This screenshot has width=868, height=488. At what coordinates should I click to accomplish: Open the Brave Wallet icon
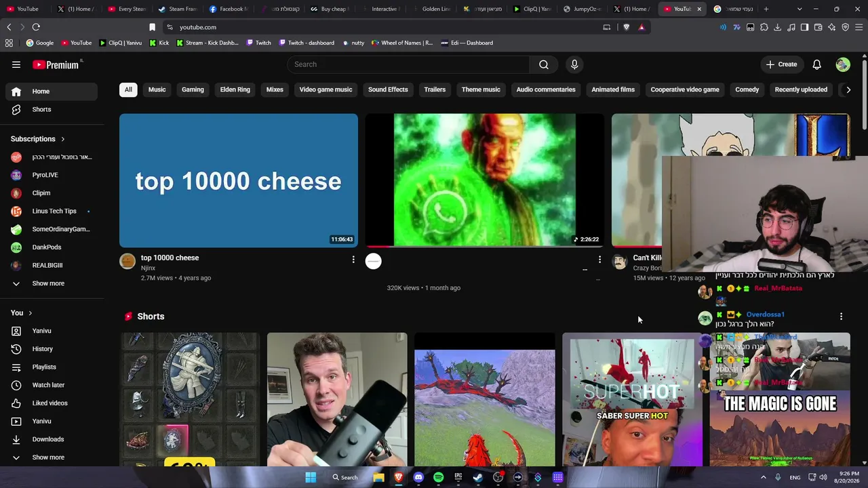818,27
